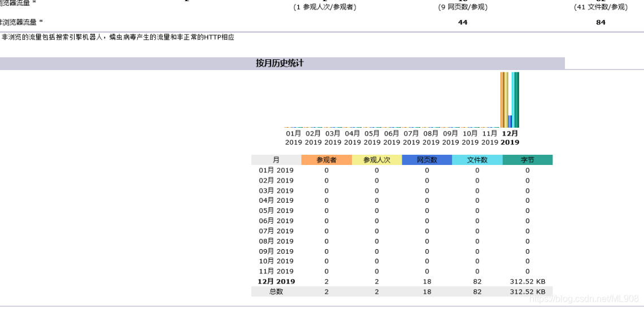Select table row label 04月 2019
Viewport: 644px width, 309px height.
coord(276,201)
